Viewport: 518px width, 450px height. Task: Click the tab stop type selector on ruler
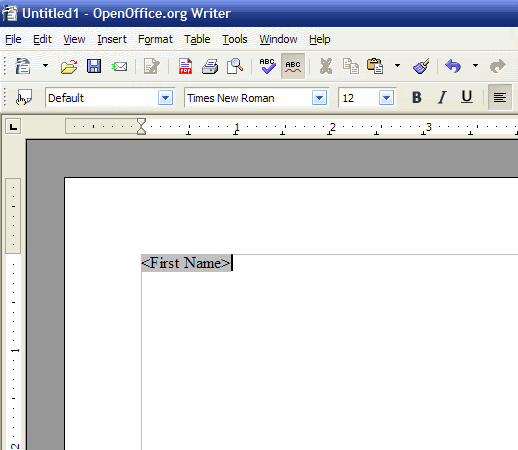point(13,126)
